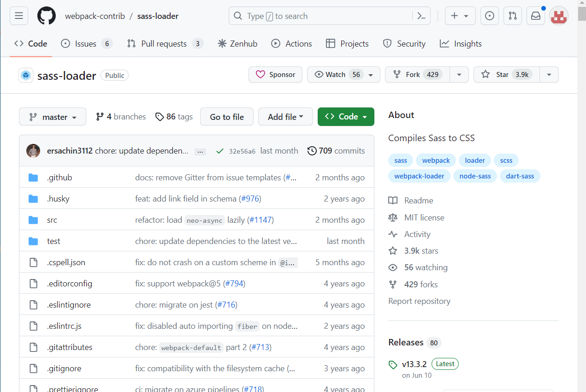Open the master branch selector dropdown
This screenshot has height=392, width=586.
click(x=53, y=117)
